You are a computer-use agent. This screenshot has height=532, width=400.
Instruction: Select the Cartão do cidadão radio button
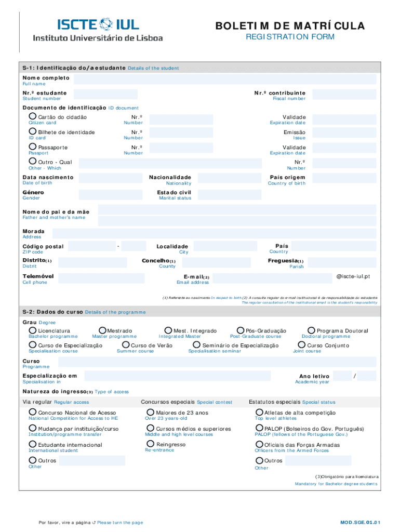coord(33,116)
